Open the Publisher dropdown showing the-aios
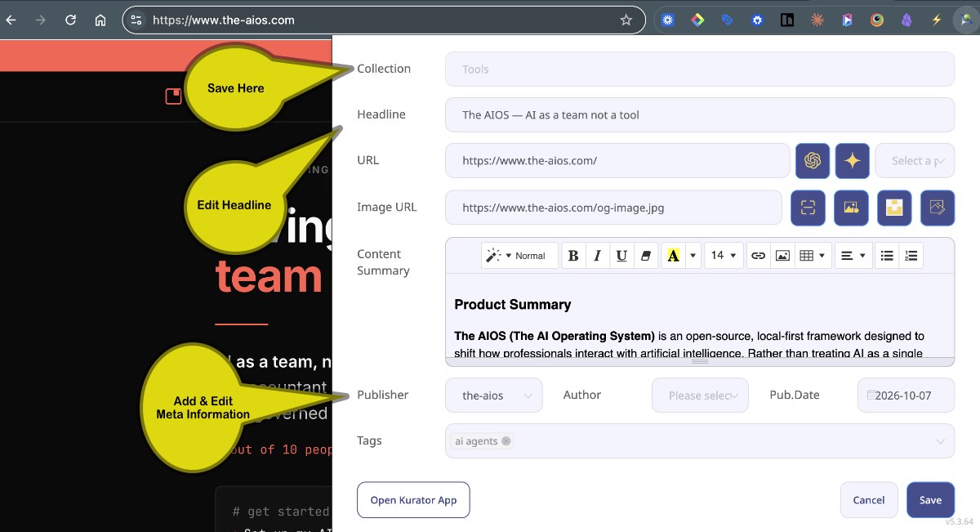 point(494,396)
